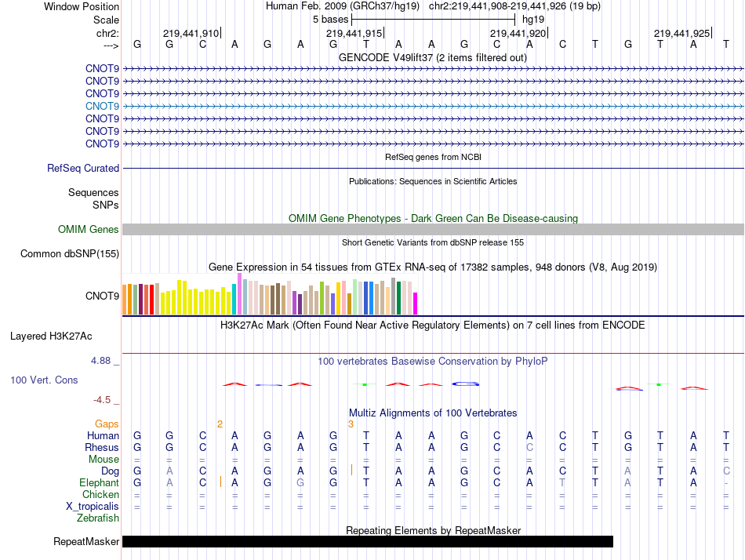
Task: Click the magenta bar in GTEx expression chart
Action: 416,303
